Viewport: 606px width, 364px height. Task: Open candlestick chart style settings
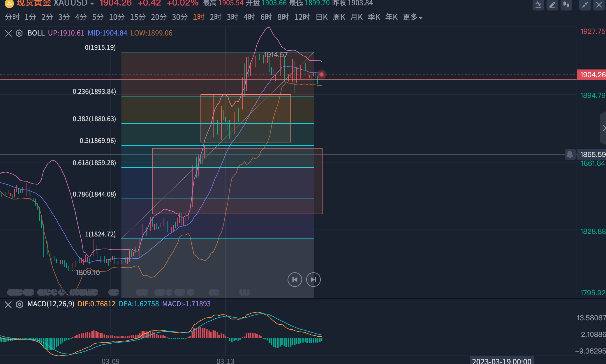tap(566, 5)
